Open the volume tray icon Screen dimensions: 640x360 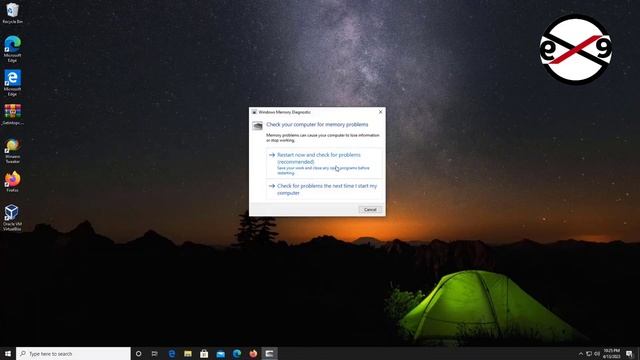click(597, 353)
